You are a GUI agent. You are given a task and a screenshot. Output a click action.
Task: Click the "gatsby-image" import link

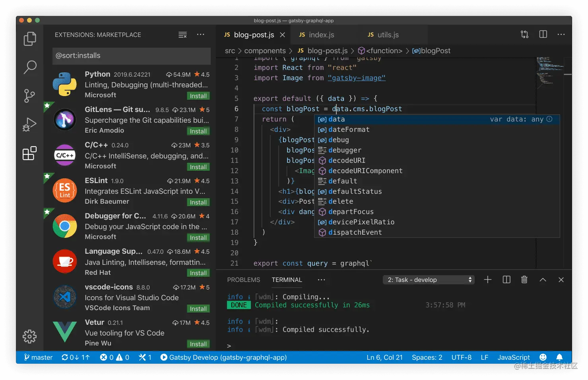tap(357, 78)
